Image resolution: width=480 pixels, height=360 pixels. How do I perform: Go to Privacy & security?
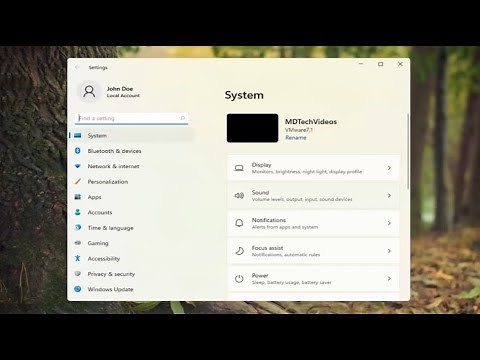(x=131, y=274)
